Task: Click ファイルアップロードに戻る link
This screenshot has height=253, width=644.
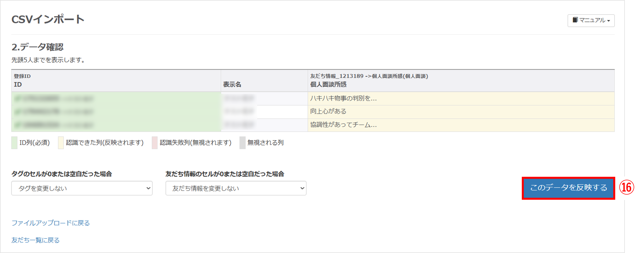Action: point(50,223)
